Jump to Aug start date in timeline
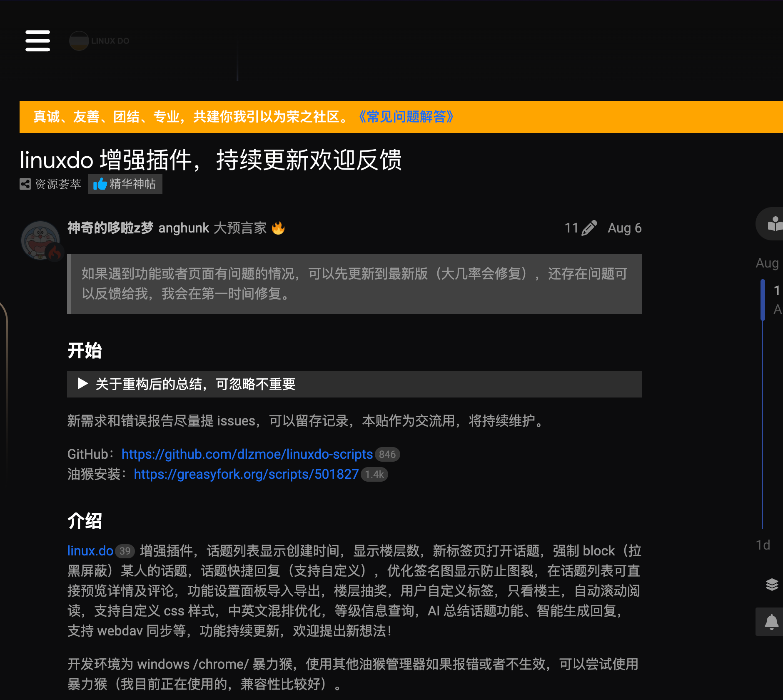Viewport: 783px width, 700px height. [x=767, y=263]
